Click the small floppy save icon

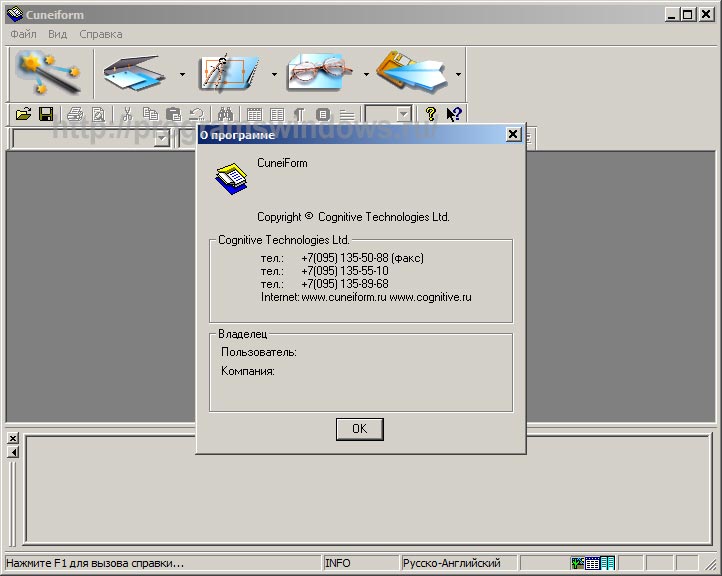tap(45, 115)
